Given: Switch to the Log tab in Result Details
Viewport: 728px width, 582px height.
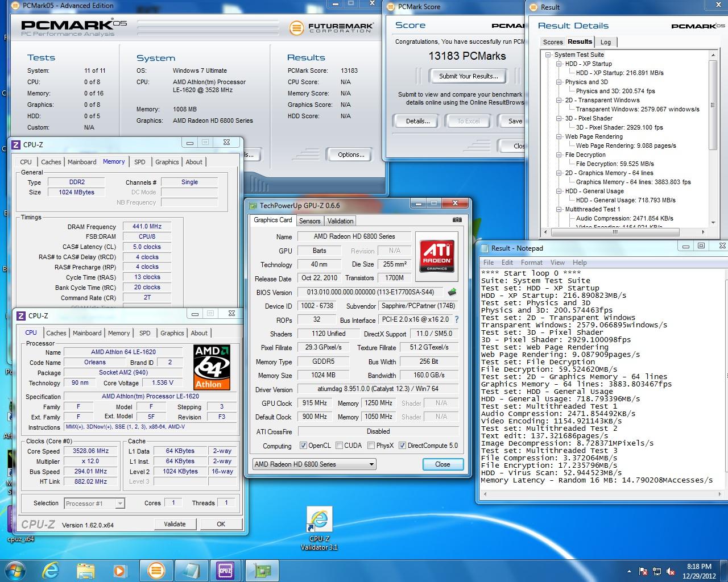Looking at the screenshot, I should pyautogui.click(x=606, y=42).
